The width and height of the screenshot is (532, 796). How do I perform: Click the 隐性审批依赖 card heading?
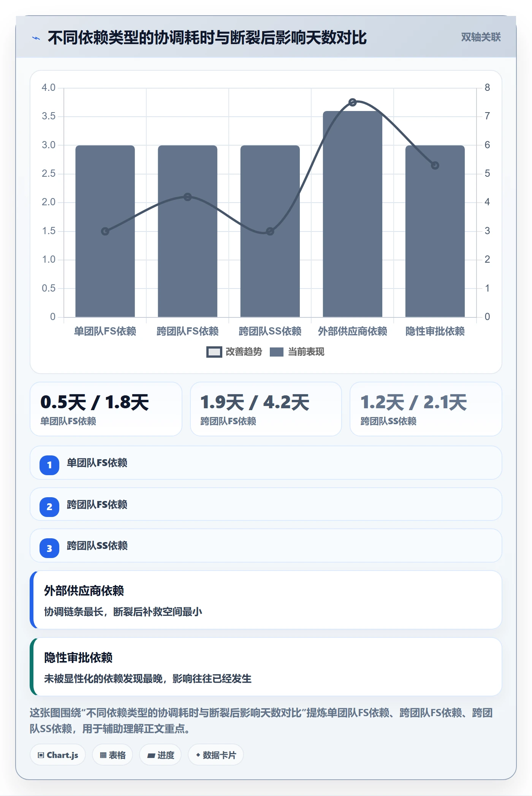coord(78,658)
